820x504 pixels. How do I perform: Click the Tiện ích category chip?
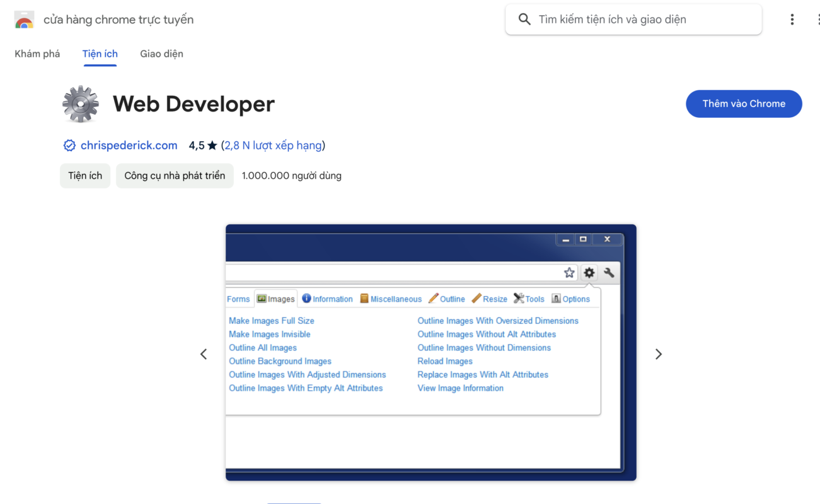pos(85,176)
